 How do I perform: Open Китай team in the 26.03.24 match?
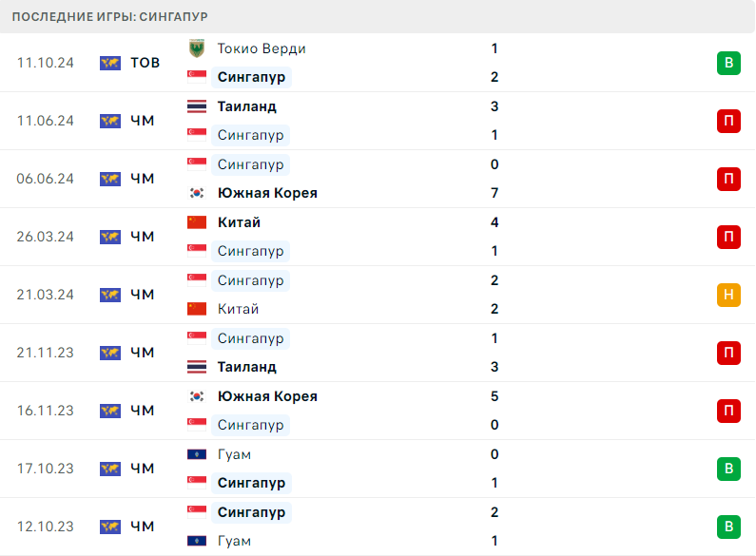click(x=239, y=222)
